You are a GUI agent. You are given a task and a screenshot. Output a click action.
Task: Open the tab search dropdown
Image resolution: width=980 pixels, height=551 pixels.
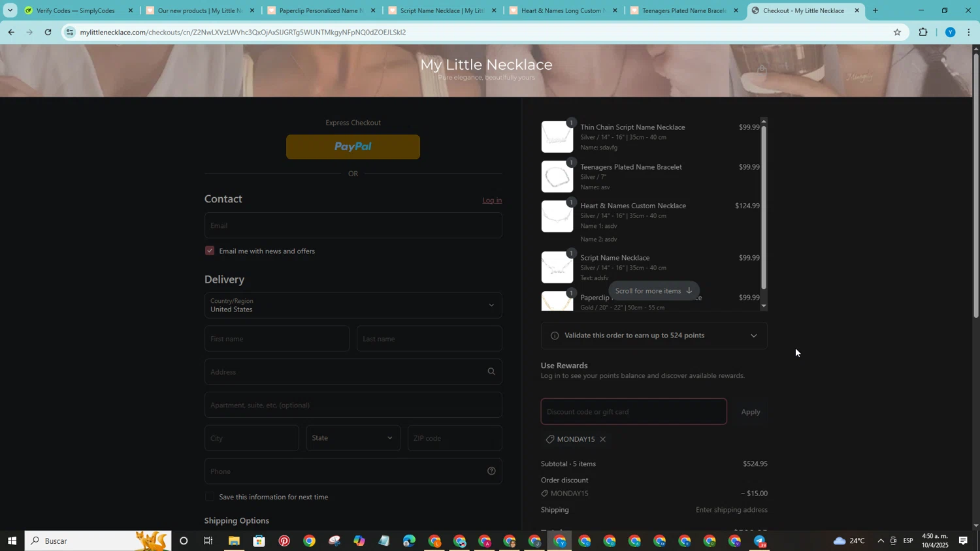10,10
